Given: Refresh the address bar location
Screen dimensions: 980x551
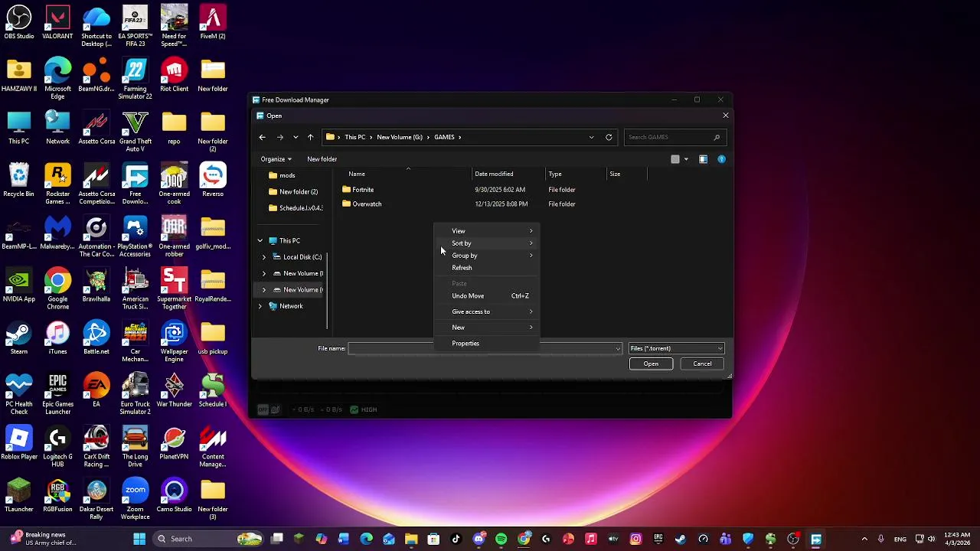Looking at the screenshot, I should tap(609, 137).
